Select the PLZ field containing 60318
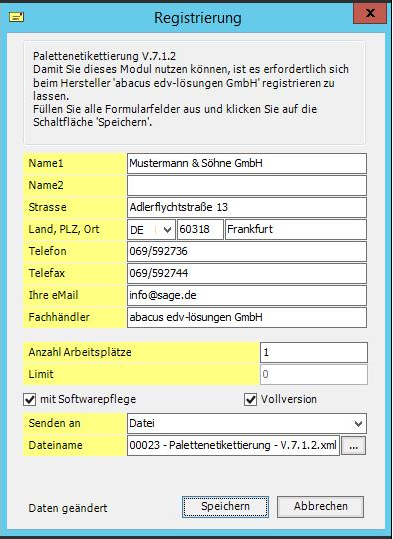 (200, 229)
